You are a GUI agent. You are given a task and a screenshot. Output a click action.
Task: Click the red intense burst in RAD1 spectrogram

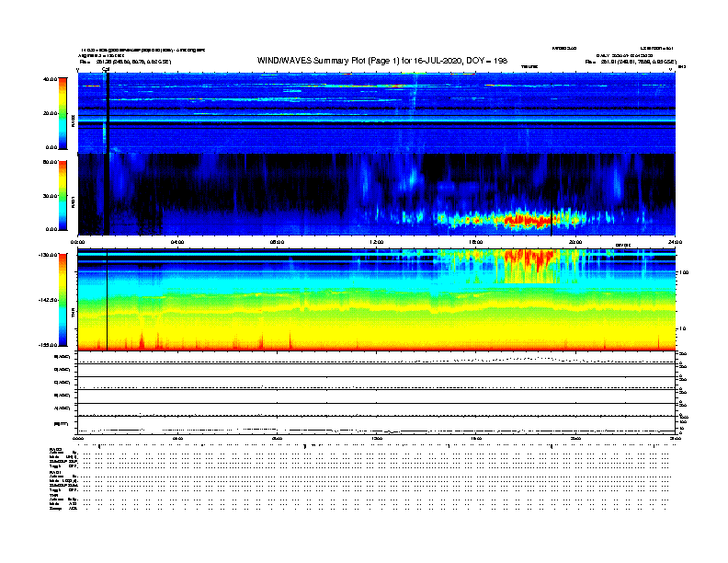pyautogui.click(x=527, y=219)
